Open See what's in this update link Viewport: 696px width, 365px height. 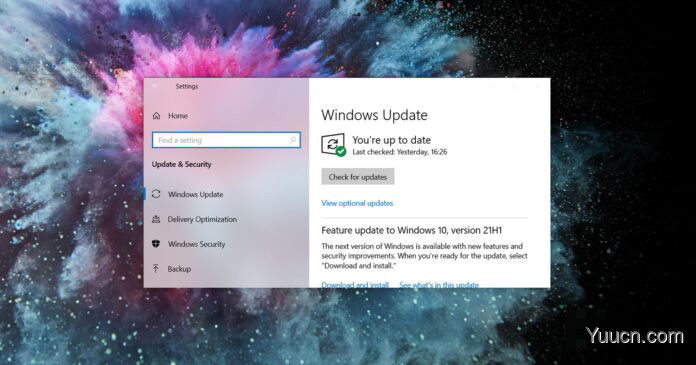tap(439, 285)
